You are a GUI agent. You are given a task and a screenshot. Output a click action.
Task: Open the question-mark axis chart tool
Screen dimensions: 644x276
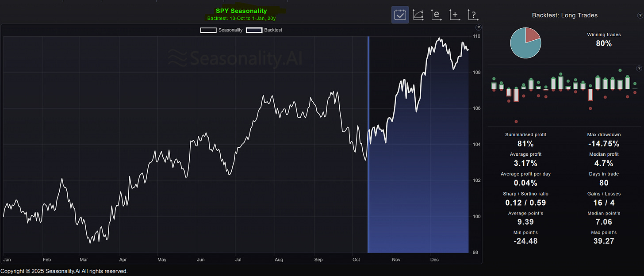(473, 15)
